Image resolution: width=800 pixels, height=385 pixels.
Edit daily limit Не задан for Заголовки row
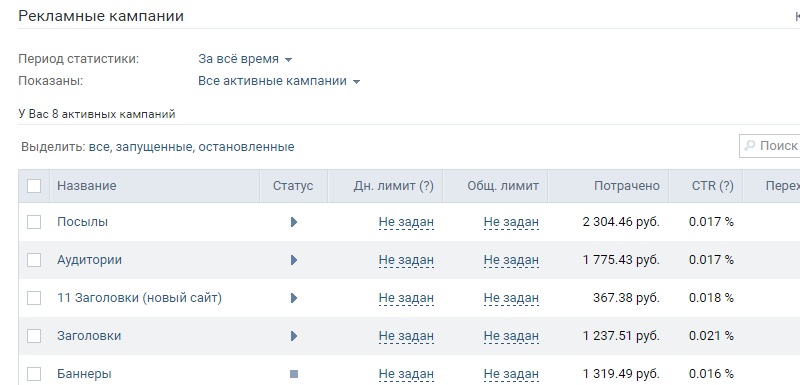tap(406, 337)
